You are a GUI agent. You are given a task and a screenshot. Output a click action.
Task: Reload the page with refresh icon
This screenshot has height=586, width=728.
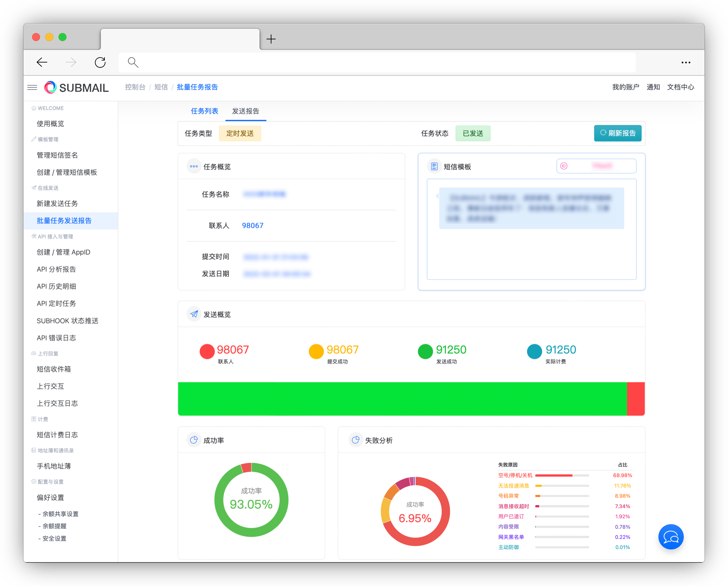pyautogui.click(x=100, y=63)
